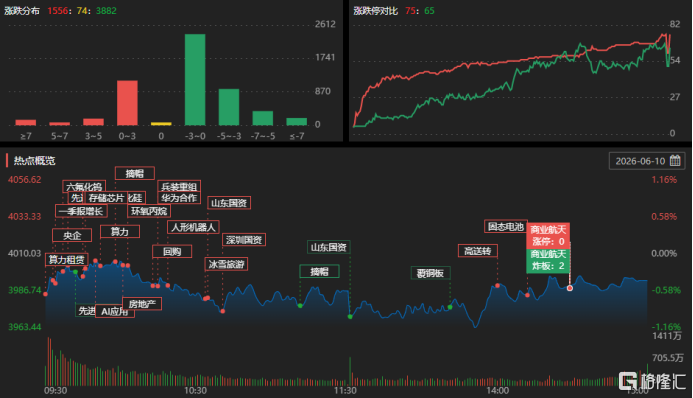Image resolution: width=693 pixels, height=398 pixels.
Task: Click the 1411万 volume axis label
Action: coord(667,336)
